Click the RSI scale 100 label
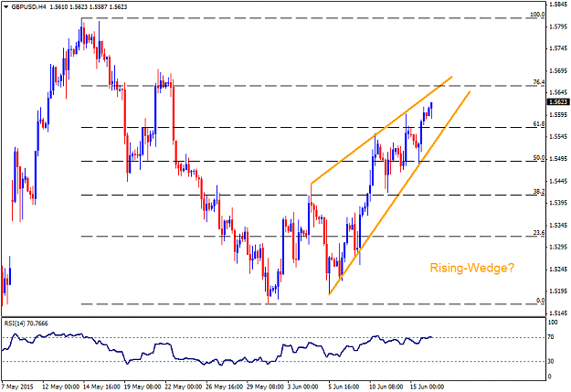 click(553, 323)
